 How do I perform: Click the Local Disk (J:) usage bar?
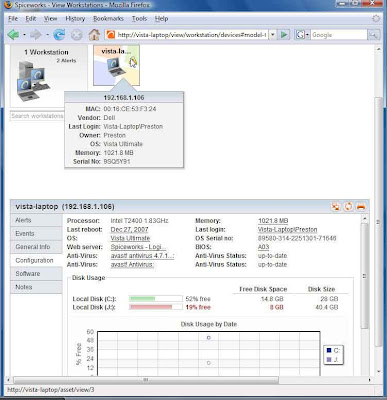click(x=156, y=307)
